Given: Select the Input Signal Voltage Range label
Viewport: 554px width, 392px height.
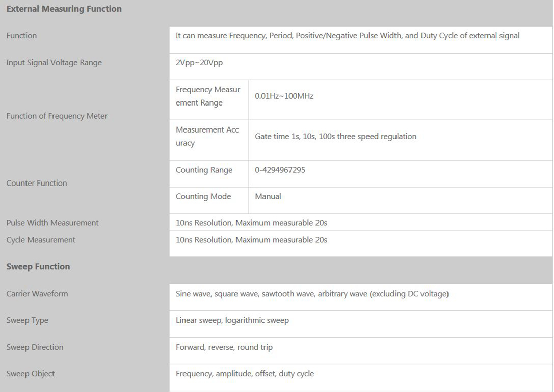Looking at the screenshot, I should click(54, 63).
